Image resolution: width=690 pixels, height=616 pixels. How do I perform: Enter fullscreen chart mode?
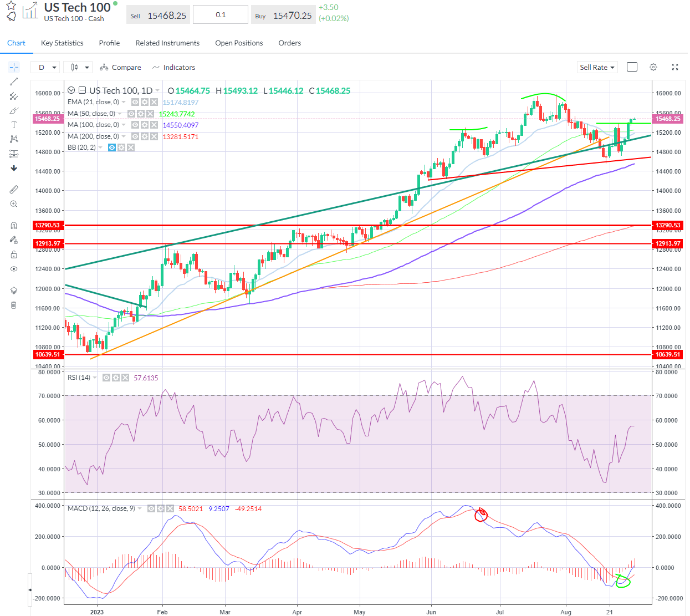click(675, 67)
